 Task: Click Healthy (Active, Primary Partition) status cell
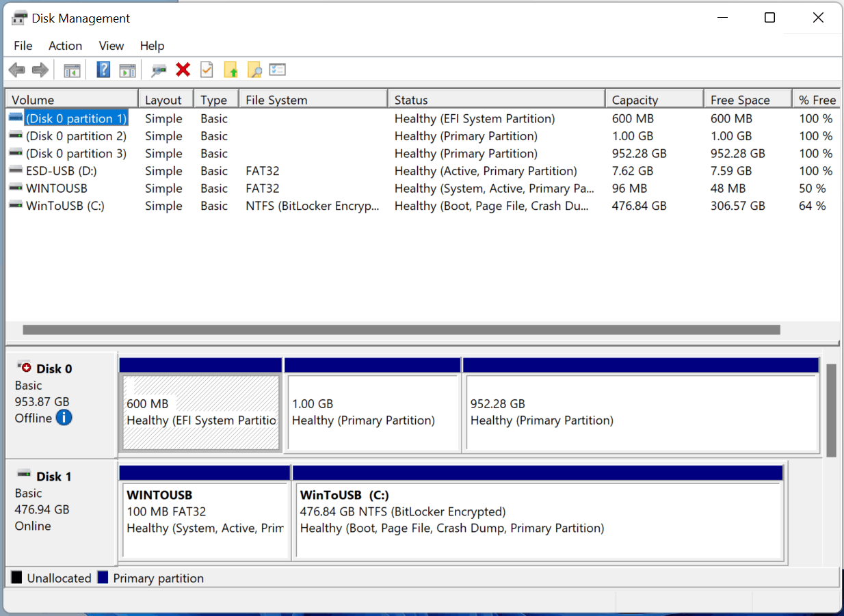click(486, 171)
